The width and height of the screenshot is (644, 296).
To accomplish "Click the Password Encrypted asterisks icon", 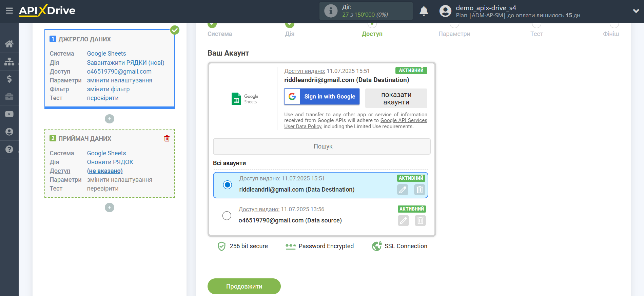I will point(291,246).
